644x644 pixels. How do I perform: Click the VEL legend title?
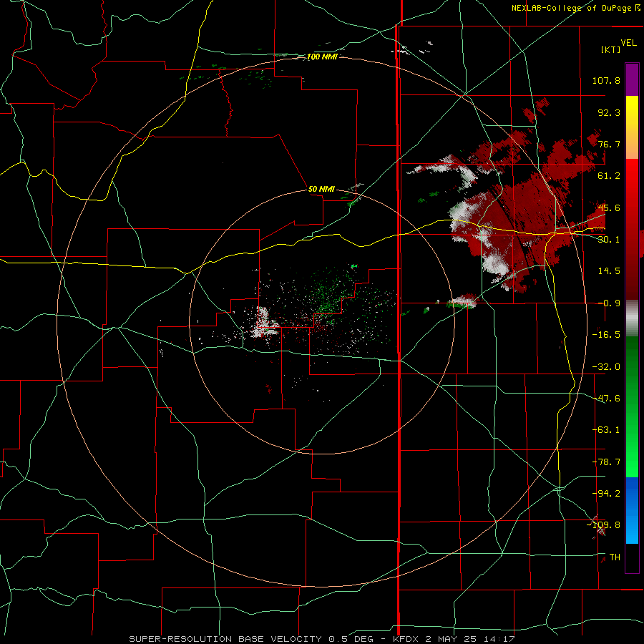click(x=628, y=42)
